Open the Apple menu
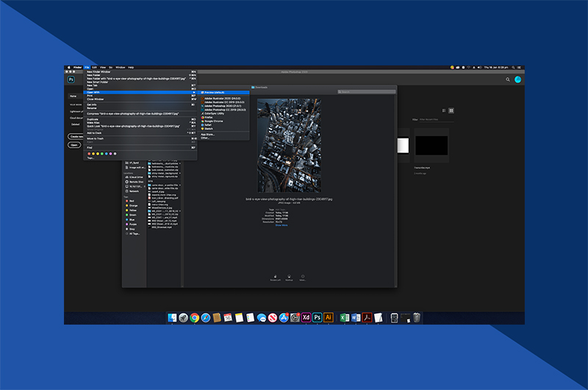The height and width of the screenshot is (390, 588). click(x=68, y=68)
